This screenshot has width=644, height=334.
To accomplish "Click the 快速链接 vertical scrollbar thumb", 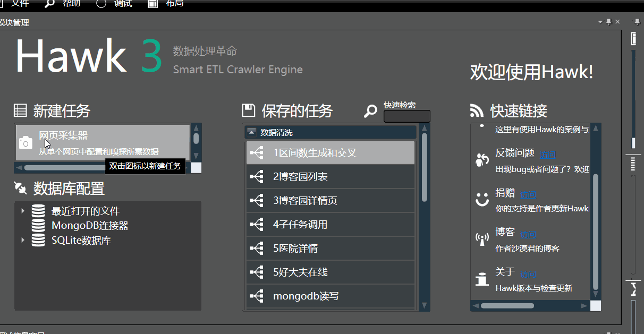I will [596, 232].
